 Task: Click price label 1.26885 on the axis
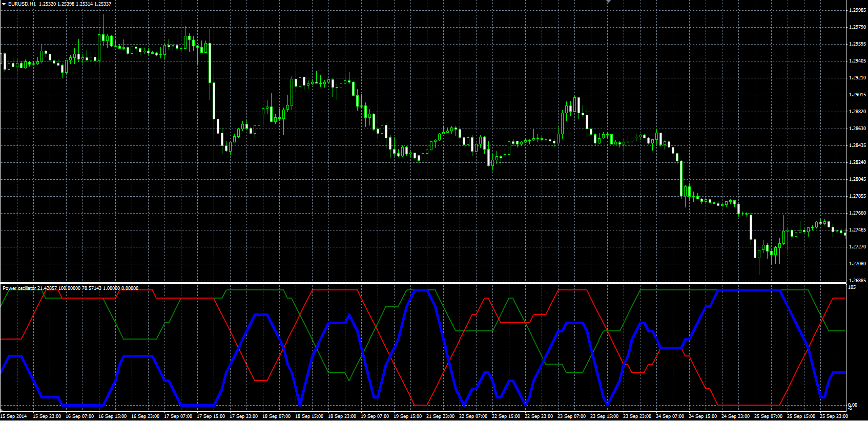tap(857, 281)
